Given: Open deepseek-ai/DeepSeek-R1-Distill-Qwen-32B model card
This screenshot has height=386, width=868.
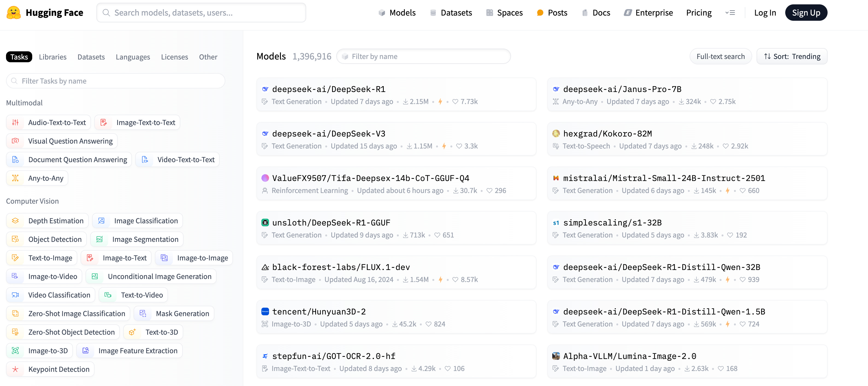Looking at the screenshot, I should [687, 272].
